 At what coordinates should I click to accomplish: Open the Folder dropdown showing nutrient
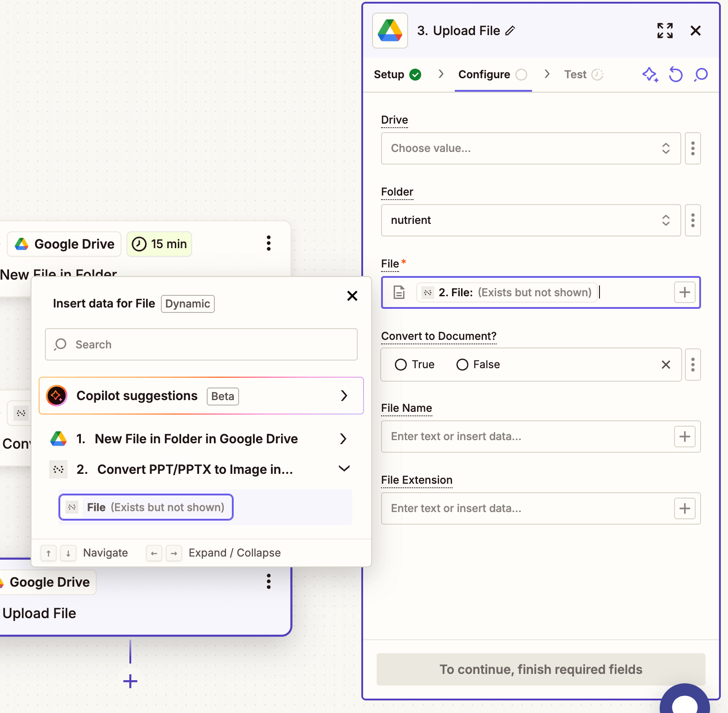[530, 220]
